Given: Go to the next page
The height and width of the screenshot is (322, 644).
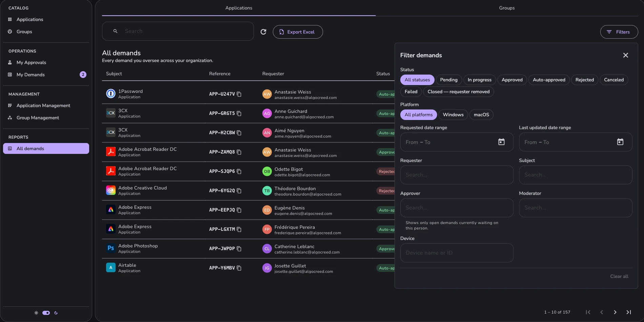Looking at the screenshot, I should (615, 312).
